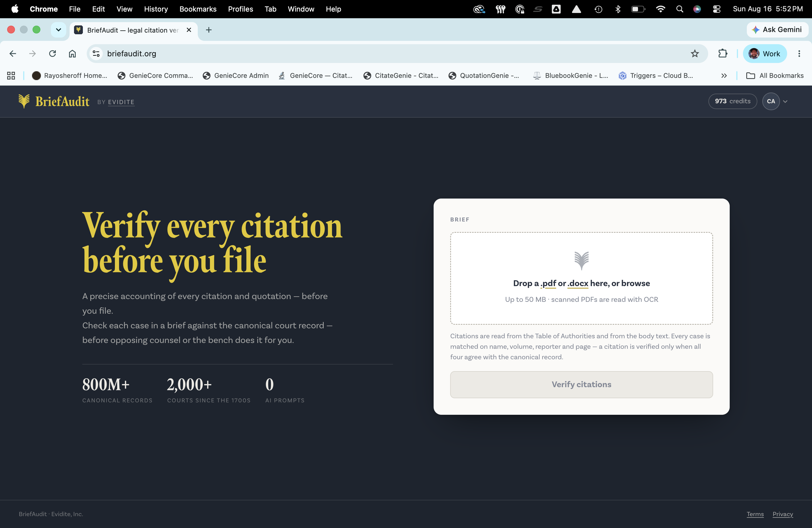Open the Window menu

[x=301, y=9]
